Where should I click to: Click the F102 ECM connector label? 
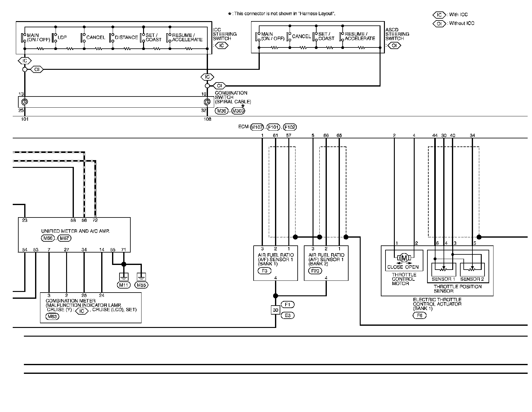(290, 127)
